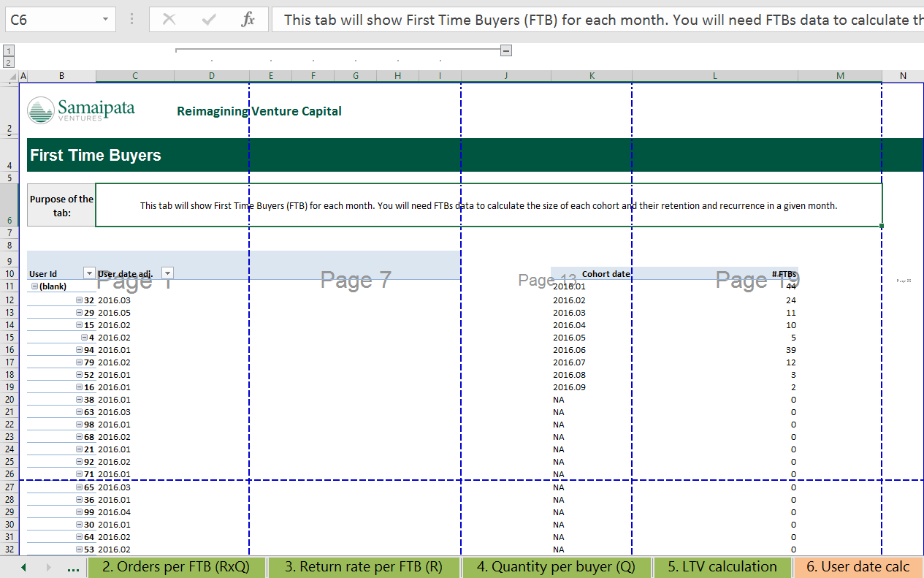Collapse the (blank) pivot group

(x=34, y=287)
